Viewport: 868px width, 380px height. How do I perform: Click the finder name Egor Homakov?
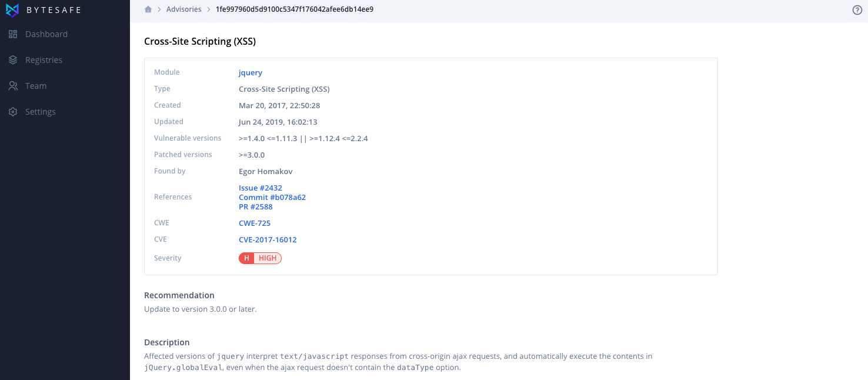pos(266,172)
